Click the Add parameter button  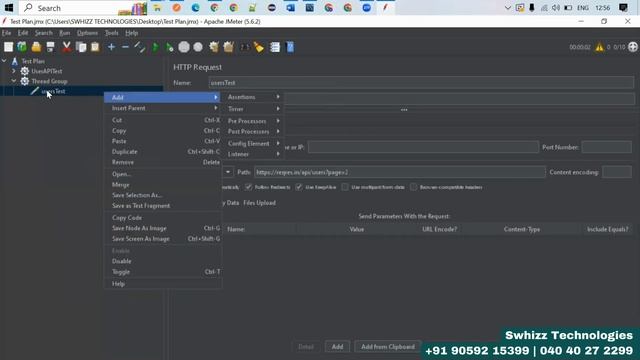point(337,347)
